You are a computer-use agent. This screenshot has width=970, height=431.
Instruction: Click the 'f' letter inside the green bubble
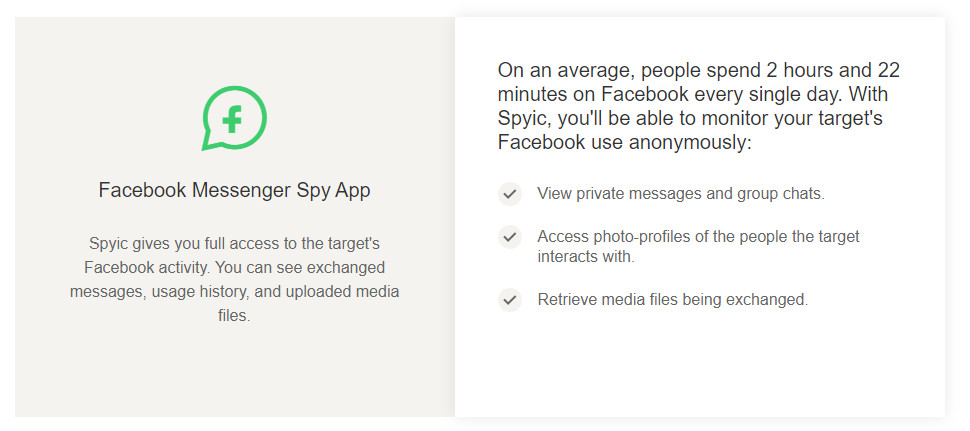click(x=233, y=119)
